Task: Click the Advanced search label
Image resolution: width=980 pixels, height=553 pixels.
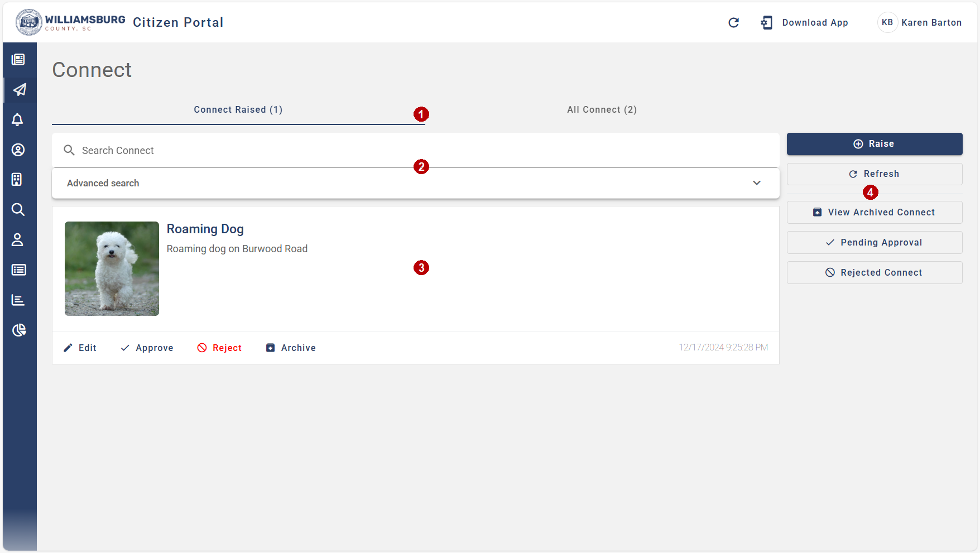Action: pos(103,183)
